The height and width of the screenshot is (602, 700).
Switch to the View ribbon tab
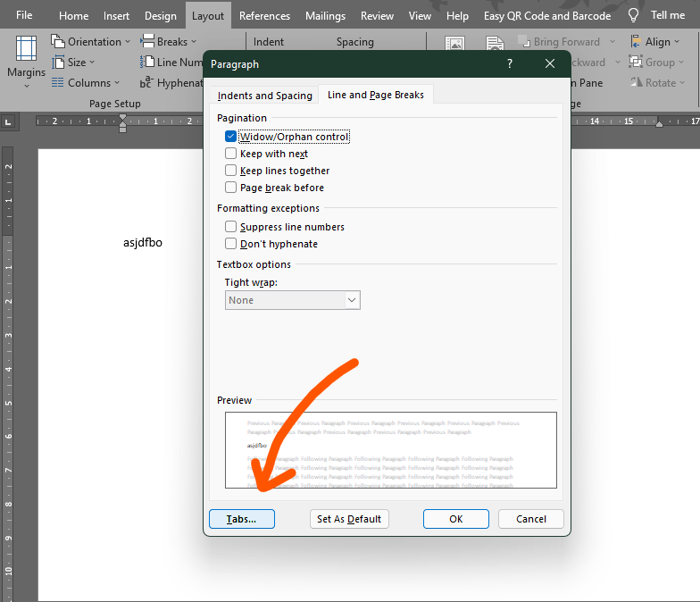coord(420,16)
